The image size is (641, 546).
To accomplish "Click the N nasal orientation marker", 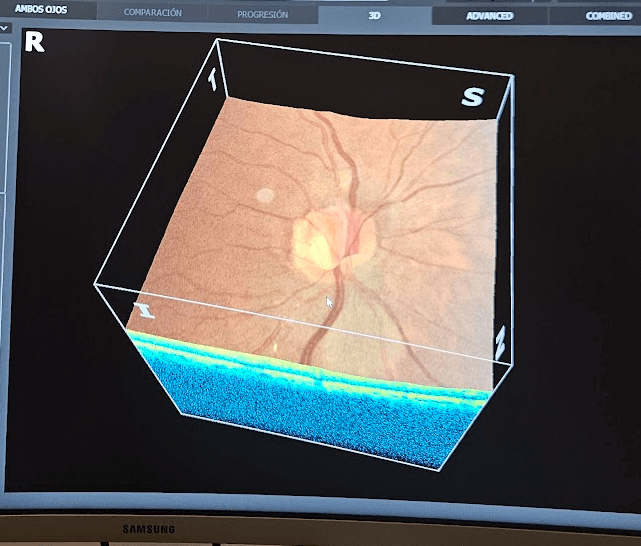I will pyautogui.click(x=501, y=343).
